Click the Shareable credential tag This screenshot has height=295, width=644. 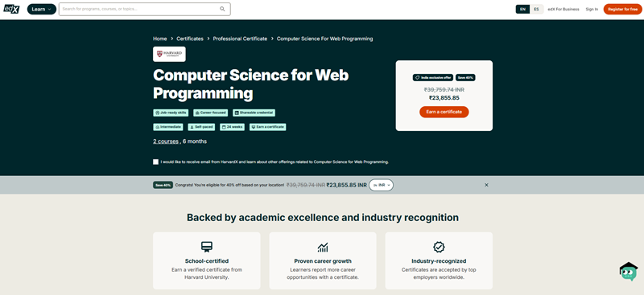point(254,113)
